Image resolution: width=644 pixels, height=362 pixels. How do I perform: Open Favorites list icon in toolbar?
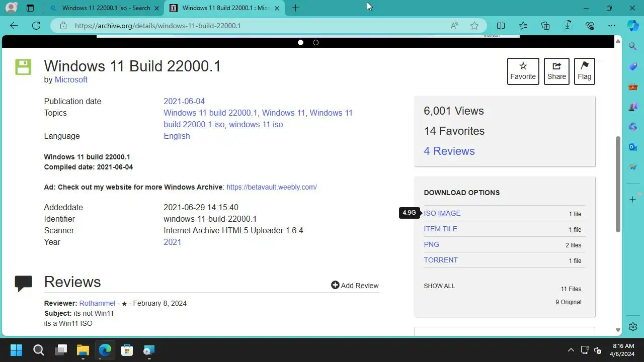[523, 26]
